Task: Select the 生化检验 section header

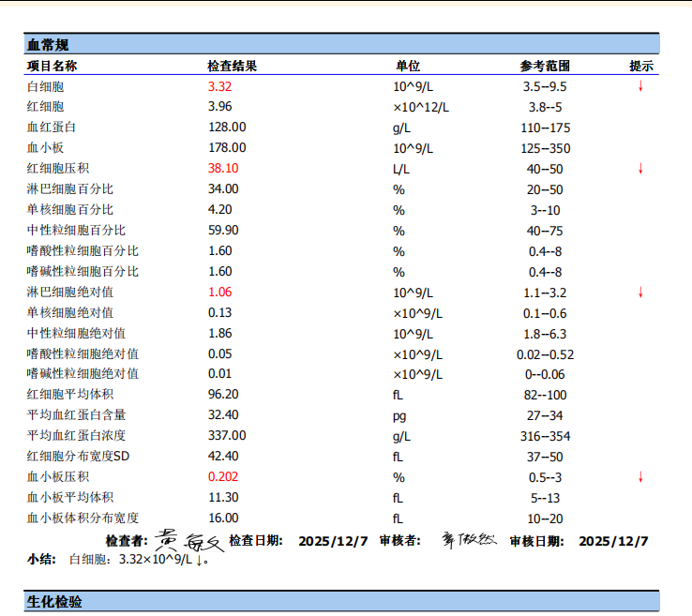Action: [54, 601]
